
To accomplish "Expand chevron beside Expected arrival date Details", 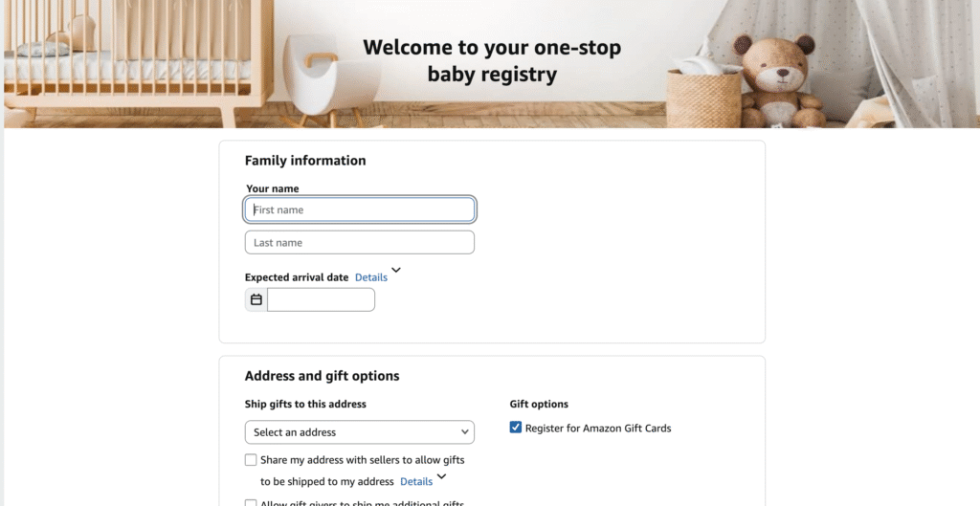I will pos(396,271).
